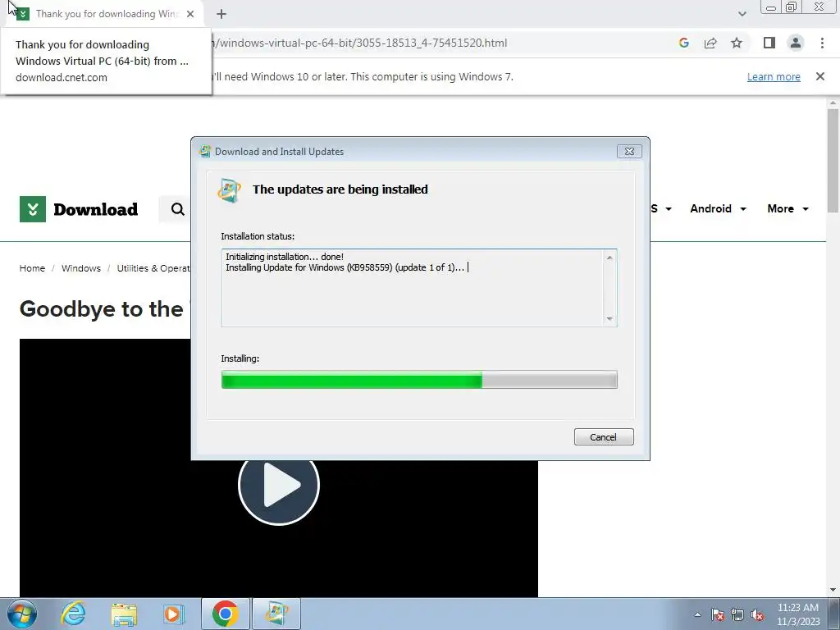Close the Download and Install Updates dialog
The height and width of the screenshot is (630, 840).
(x=629, y=152)
